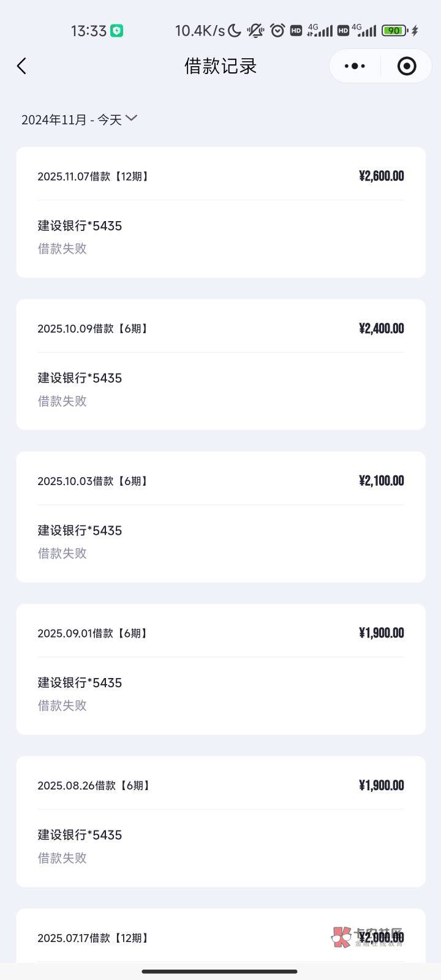
Task: Expand the date range chevron
Action: (x=131, y=118)
